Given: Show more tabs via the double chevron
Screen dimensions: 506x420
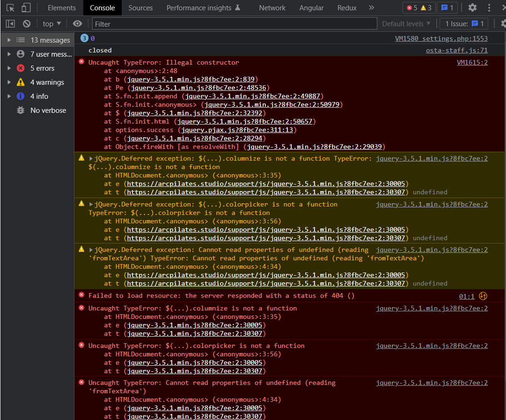Looking at the screenshot, I should 371,7.
